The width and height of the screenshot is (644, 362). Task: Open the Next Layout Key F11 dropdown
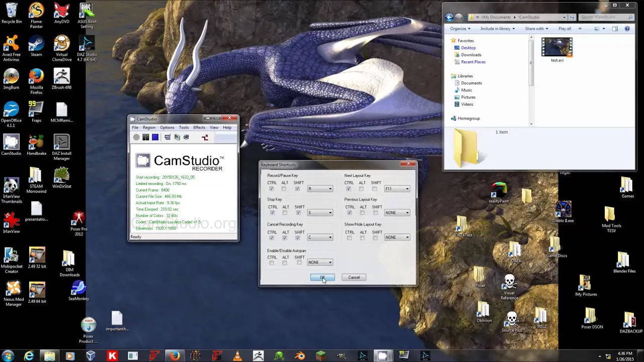(x=397, y=189)
